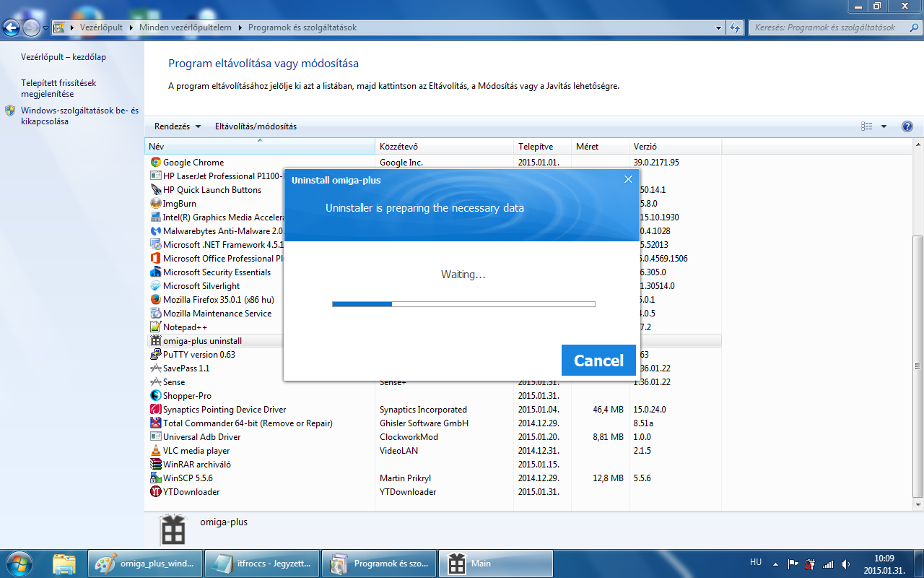
Task: Click the WinRAR archiváló icon
Action: pos(155,465)
